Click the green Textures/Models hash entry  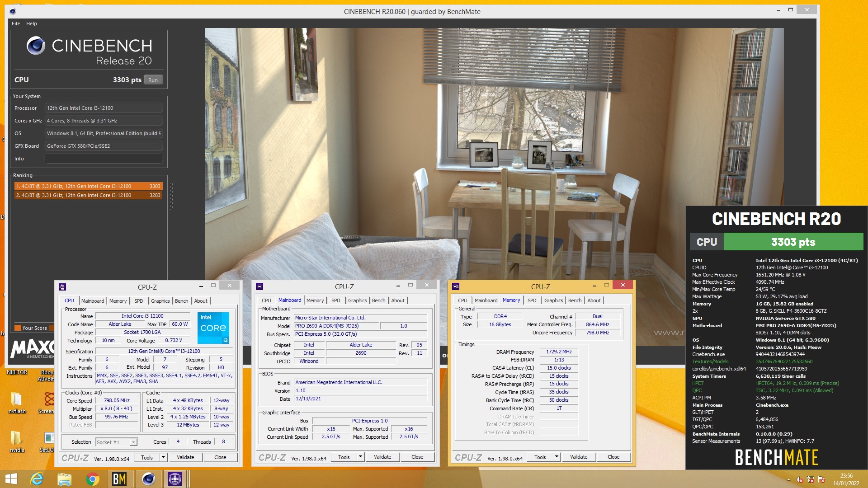click(752, 361)
